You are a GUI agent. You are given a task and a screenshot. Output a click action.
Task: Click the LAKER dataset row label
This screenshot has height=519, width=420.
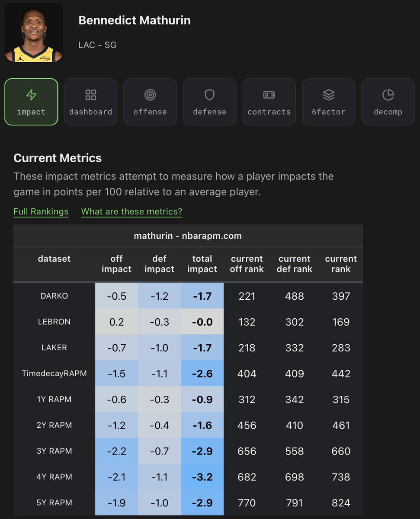[54, 348]
